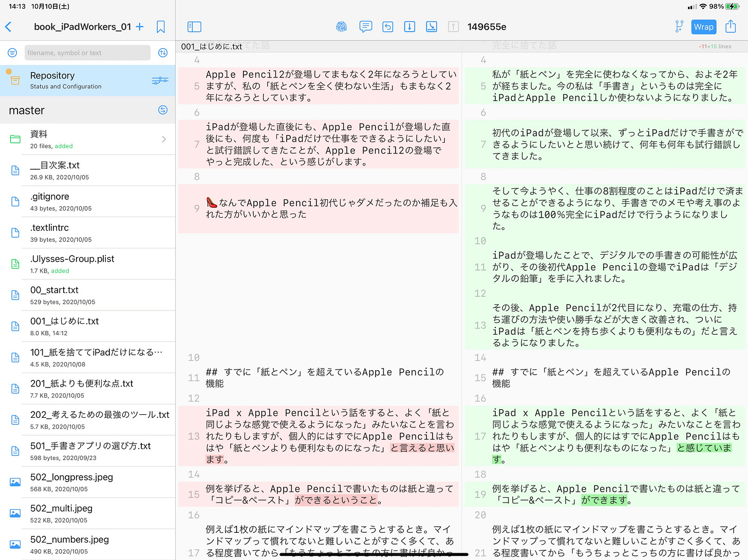Add a new item with the plus icon
Screen dimensions: 748x560
click(x=140, y=27)
